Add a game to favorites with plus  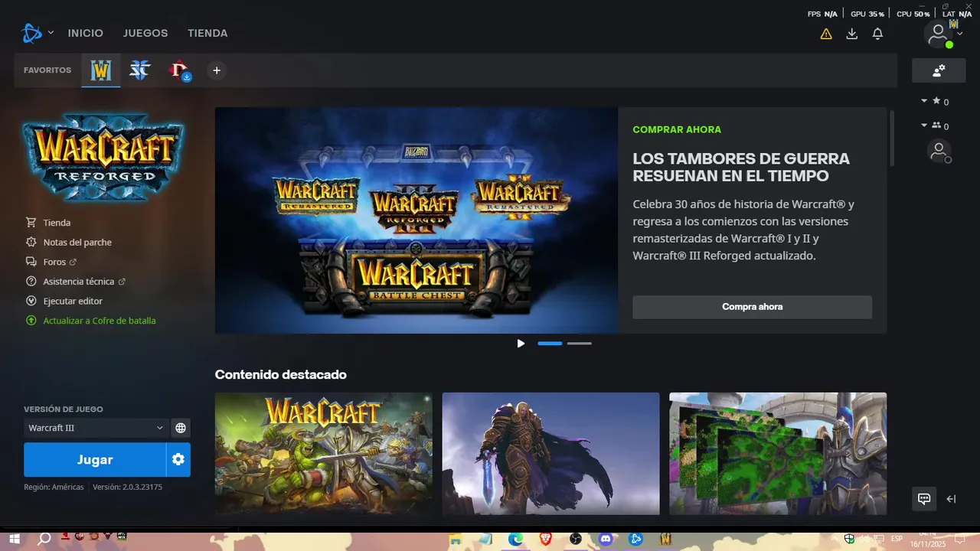point(217,70)
